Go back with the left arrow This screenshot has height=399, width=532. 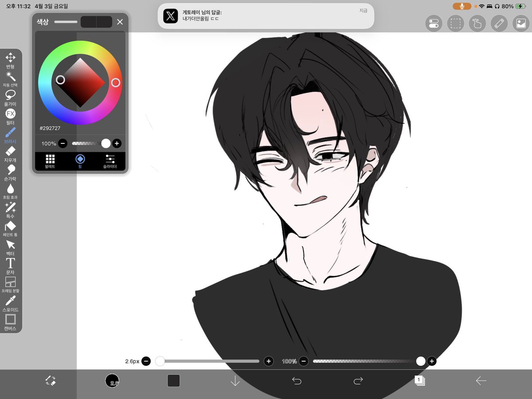pyautogui.click(x=481, y=381)
